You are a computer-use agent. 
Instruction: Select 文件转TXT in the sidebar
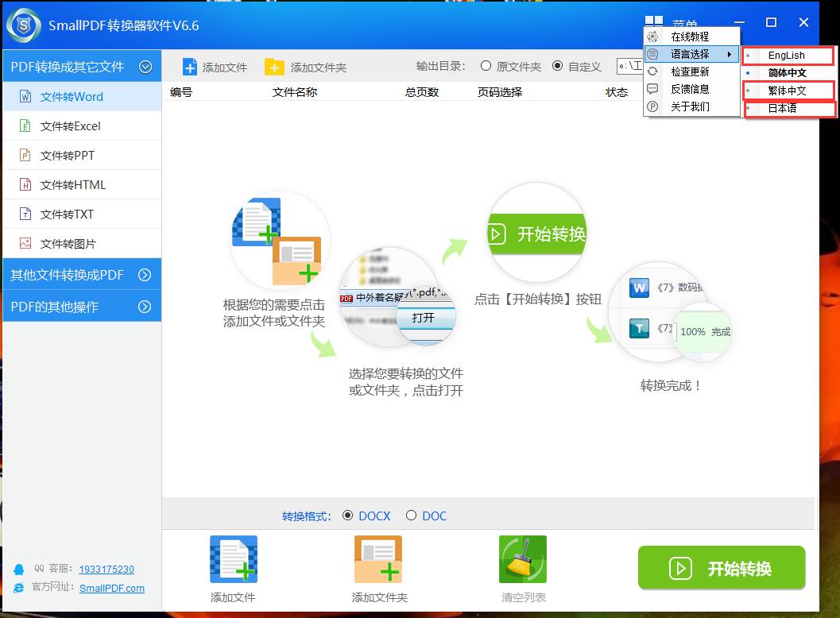pyautogui.click(x=82, y=214)
